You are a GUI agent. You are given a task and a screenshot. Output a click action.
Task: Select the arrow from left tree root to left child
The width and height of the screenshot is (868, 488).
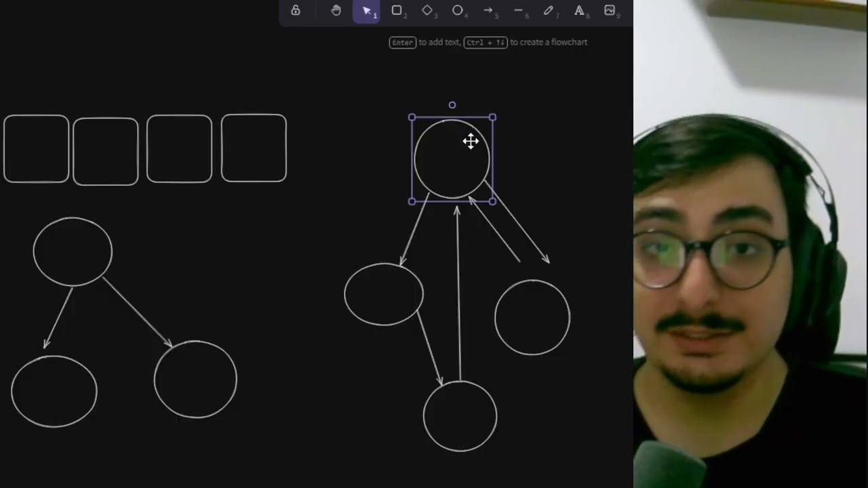58,318
